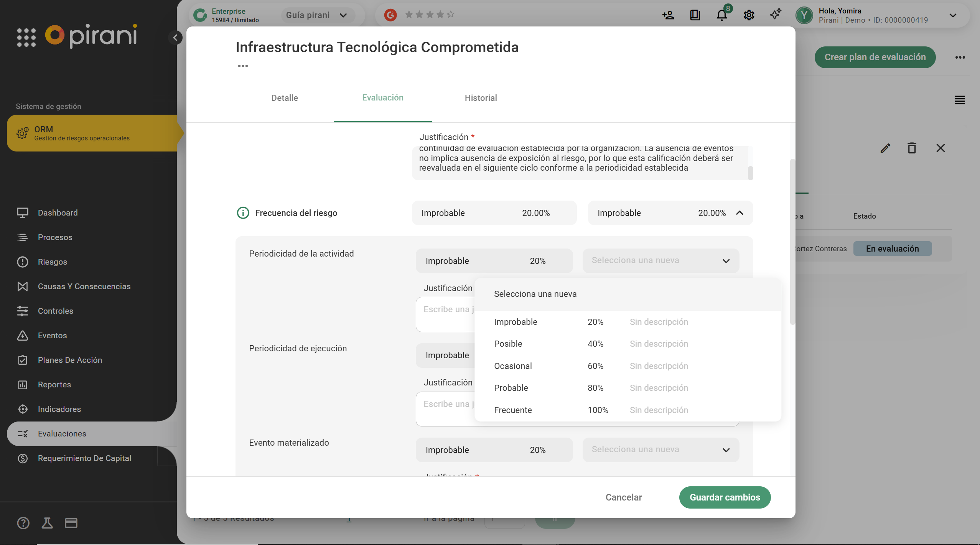
Task: Click the notifications bell icon
Action: tap(721, 15)
